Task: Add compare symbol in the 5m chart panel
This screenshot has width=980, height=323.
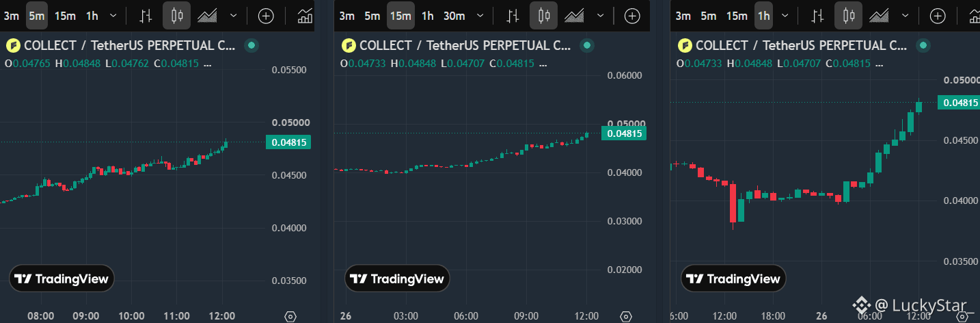Action: click(266, 16)
